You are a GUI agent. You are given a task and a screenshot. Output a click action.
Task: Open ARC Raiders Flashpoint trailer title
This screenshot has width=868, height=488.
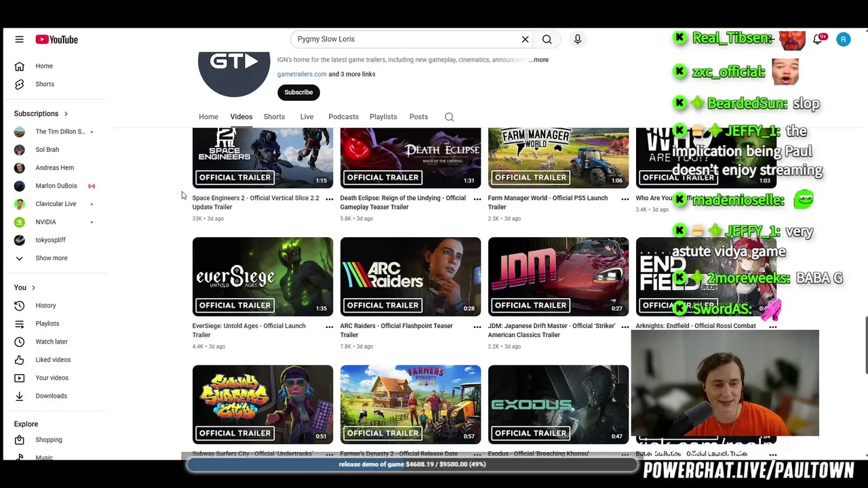396,330
